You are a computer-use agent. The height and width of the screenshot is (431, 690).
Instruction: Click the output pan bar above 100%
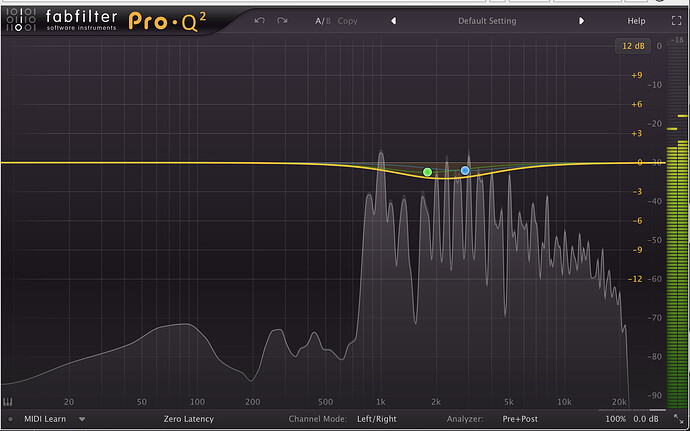coord(632,410)
